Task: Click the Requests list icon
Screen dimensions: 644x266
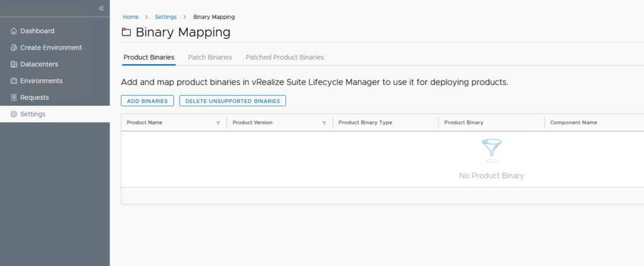Action: coord(14,97)
